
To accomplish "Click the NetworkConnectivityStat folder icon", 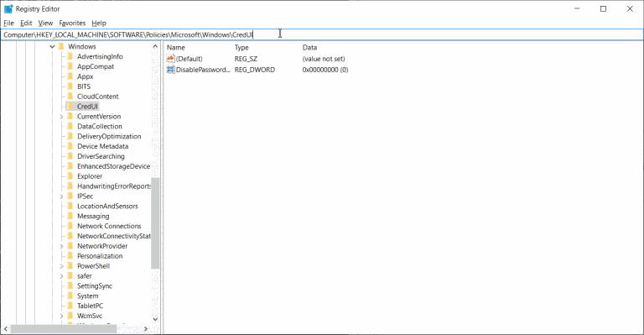I will point(70,236).
